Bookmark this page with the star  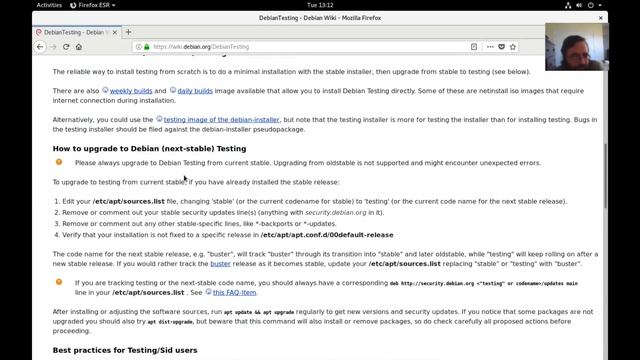[513, 47]
